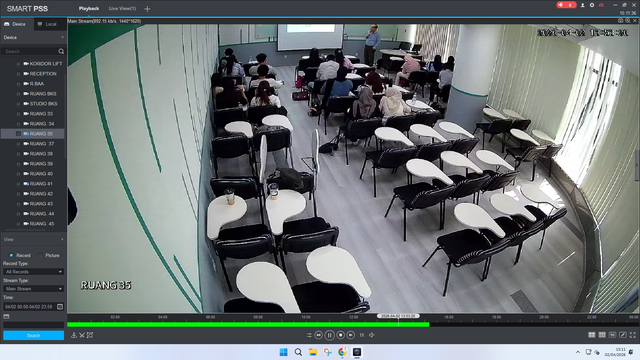Download the recording from timeline toolbar
This screenshot has height=360, width=640.
[74, 335]
